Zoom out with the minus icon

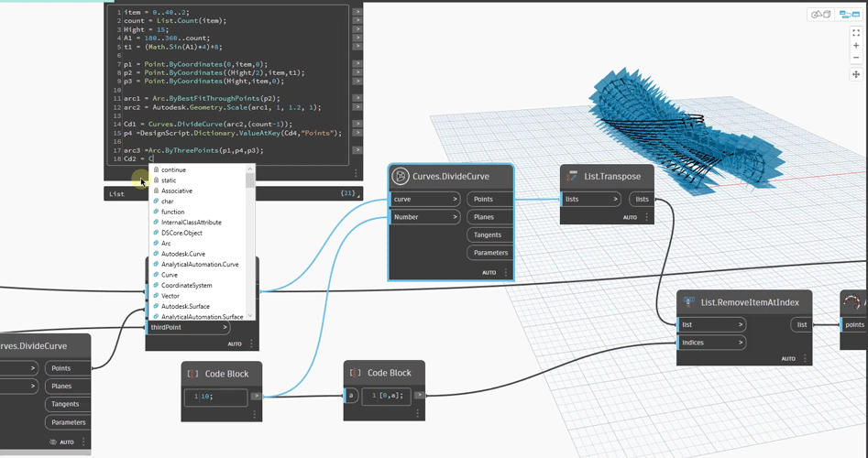pyautogui.click(x=856, y=58)
